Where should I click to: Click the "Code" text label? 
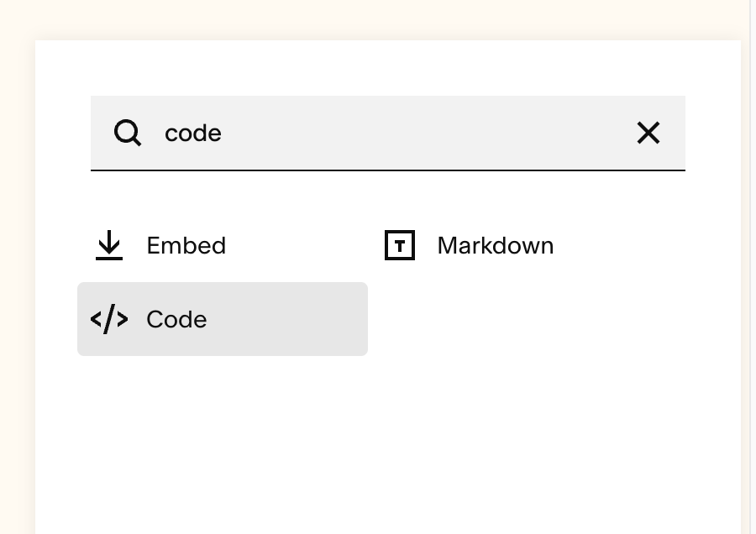coord(176,319)
